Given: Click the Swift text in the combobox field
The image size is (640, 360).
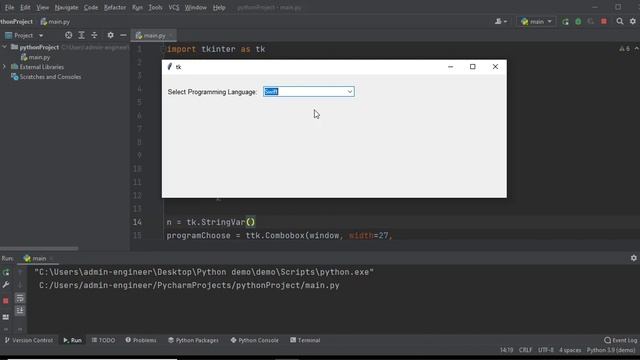Looking at the screenshot, I should click(x=271, y=92).
